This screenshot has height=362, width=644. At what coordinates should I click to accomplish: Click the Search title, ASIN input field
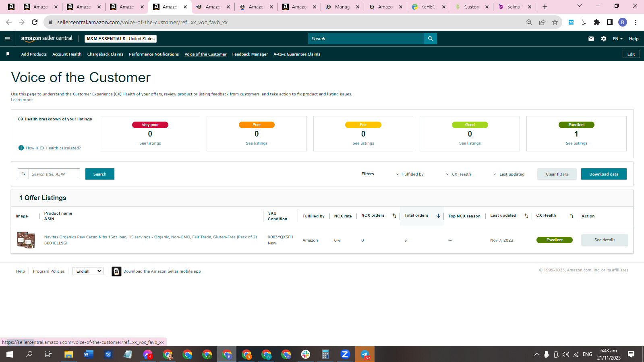(54, 174)
